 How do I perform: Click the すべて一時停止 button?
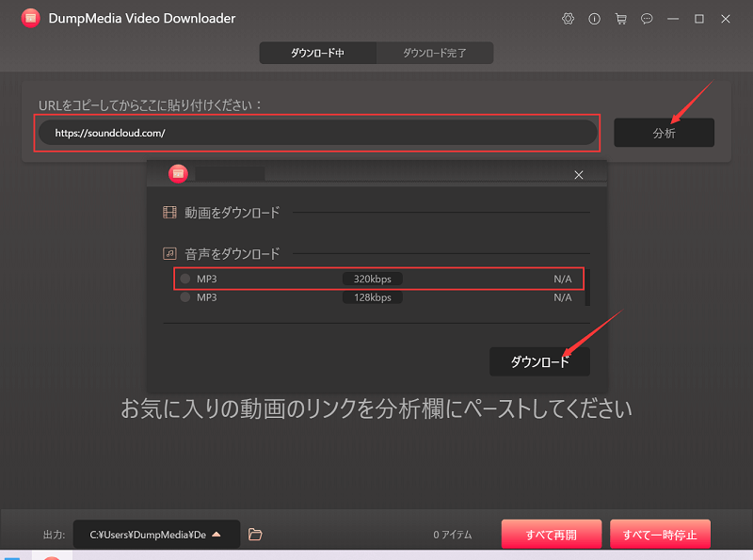[660, 534]
